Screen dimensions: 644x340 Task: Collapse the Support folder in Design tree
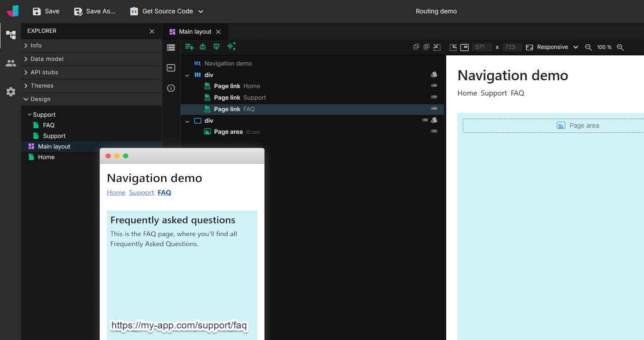tap(30, 114)
